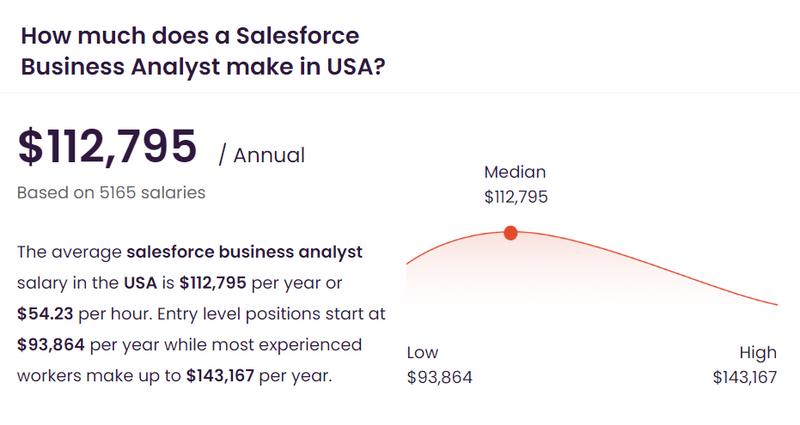The height and width of the screenshot is (425, 800).
Task: Click the Low label under the chart
Action: pos(422,353)
